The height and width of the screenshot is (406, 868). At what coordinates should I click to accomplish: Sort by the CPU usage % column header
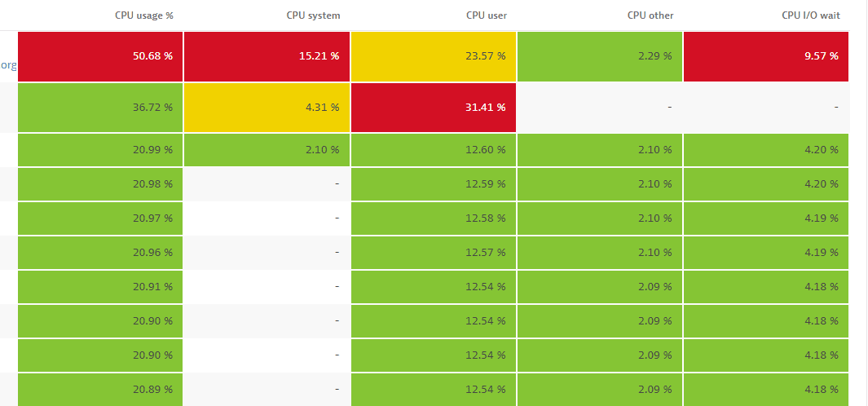pyautogui.click(x=143, y=15)
